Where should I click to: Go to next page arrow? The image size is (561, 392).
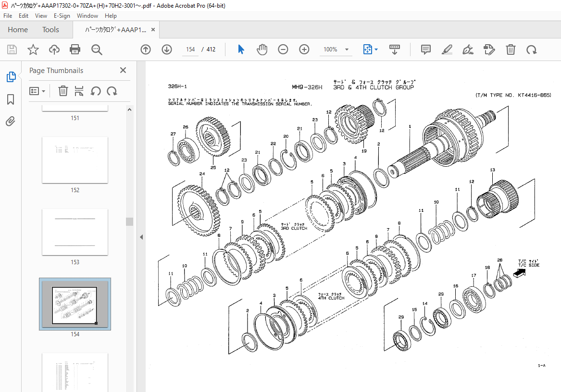click(x=167, y=49)
